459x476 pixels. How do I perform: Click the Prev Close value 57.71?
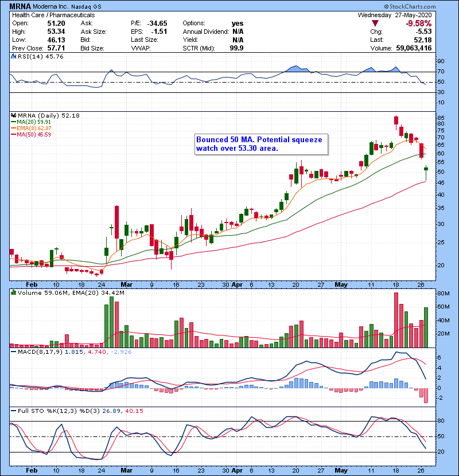tap(56, 48)
